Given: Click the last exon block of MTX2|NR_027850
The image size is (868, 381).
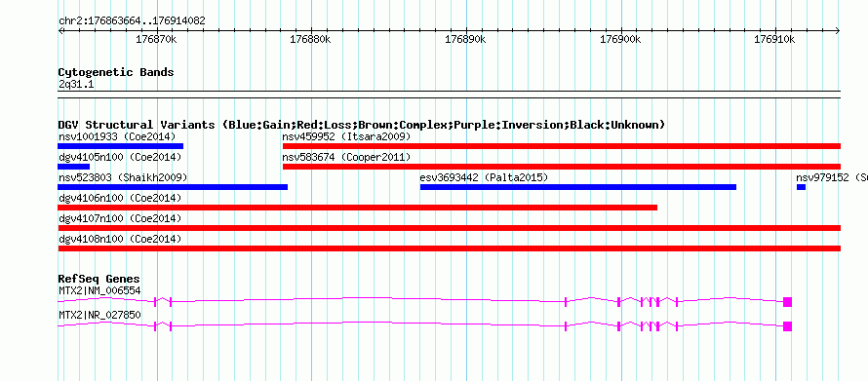Looking at the screenshot, I should 788,326.
